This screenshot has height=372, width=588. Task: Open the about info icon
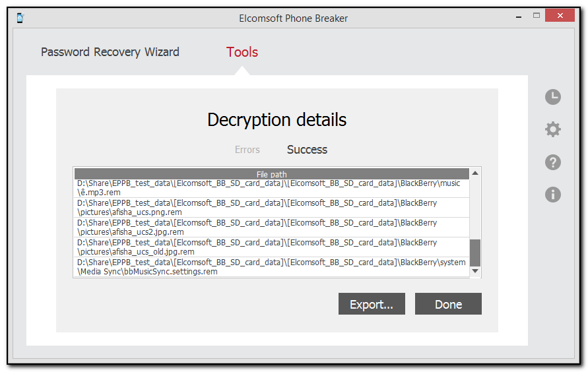[552, 194]
